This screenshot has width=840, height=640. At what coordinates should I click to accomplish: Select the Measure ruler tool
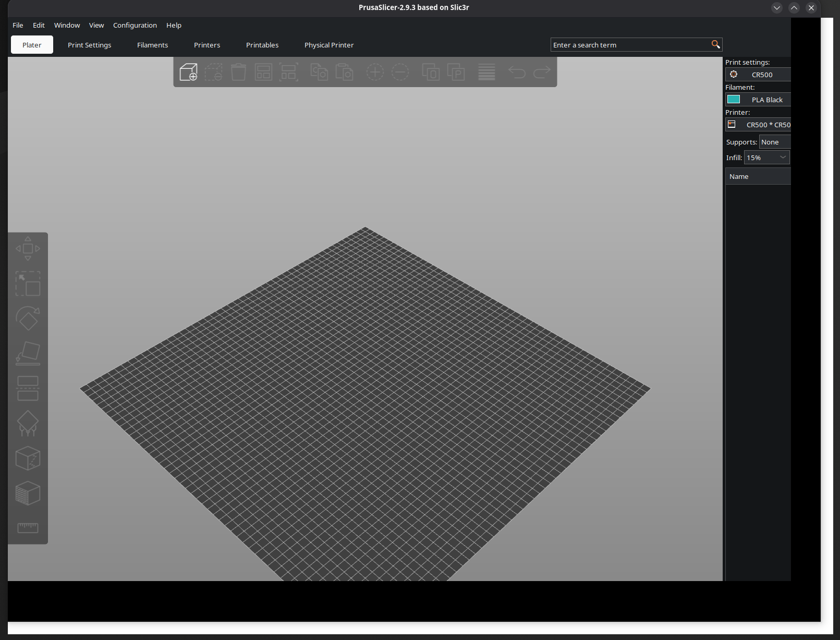click(28, 528)
